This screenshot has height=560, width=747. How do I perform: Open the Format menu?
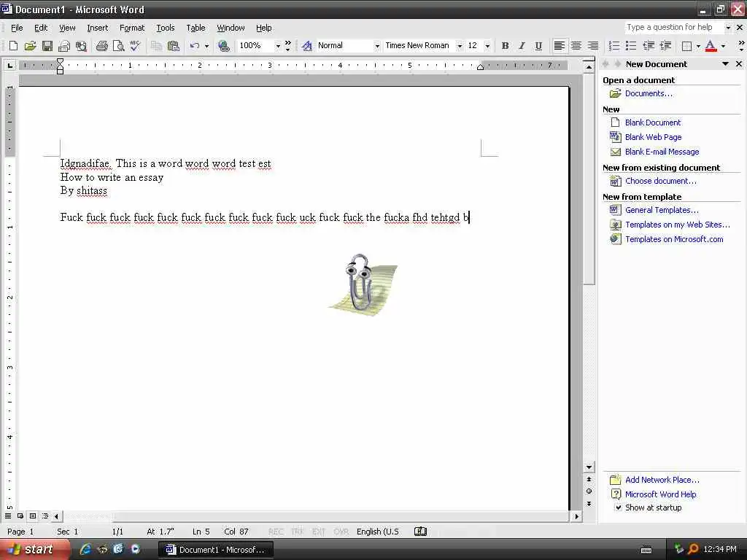[132, 28]
